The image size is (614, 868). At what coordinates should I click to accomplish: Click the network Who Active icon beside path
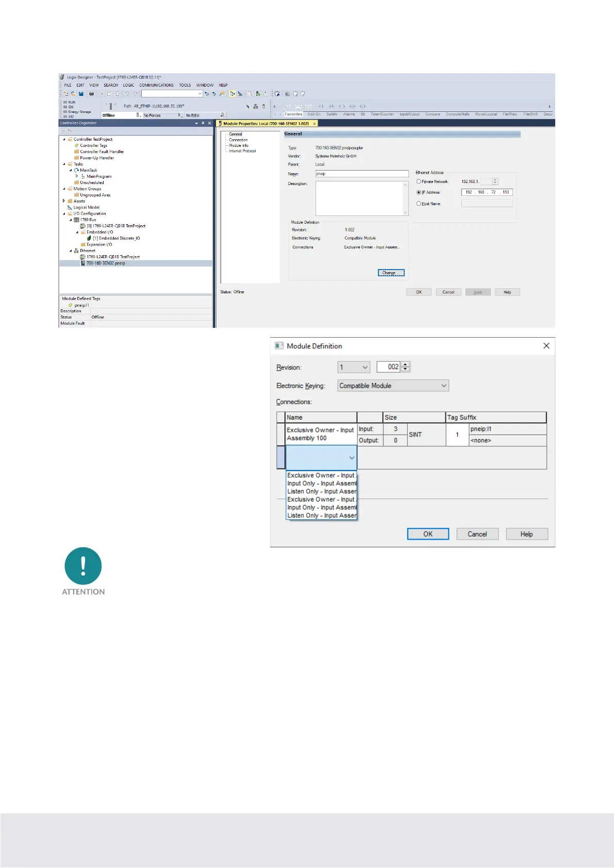click(x=256, y=107)
